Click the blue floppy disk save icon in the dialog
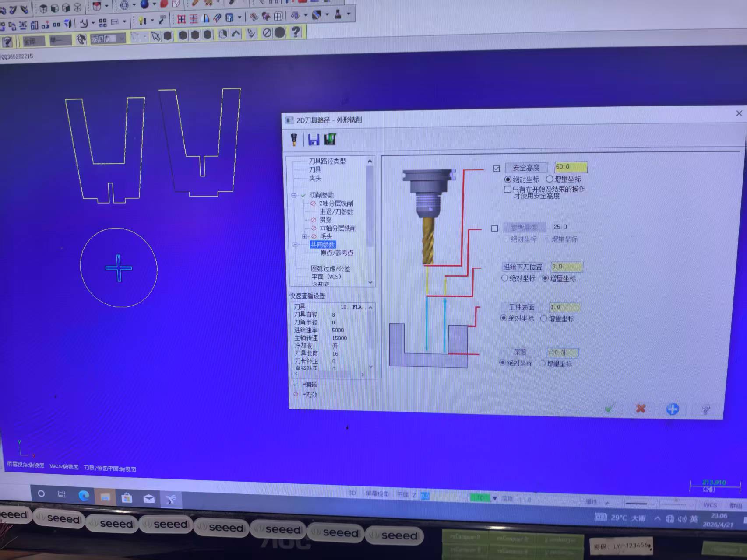The image size is (747, 560). 314,139
